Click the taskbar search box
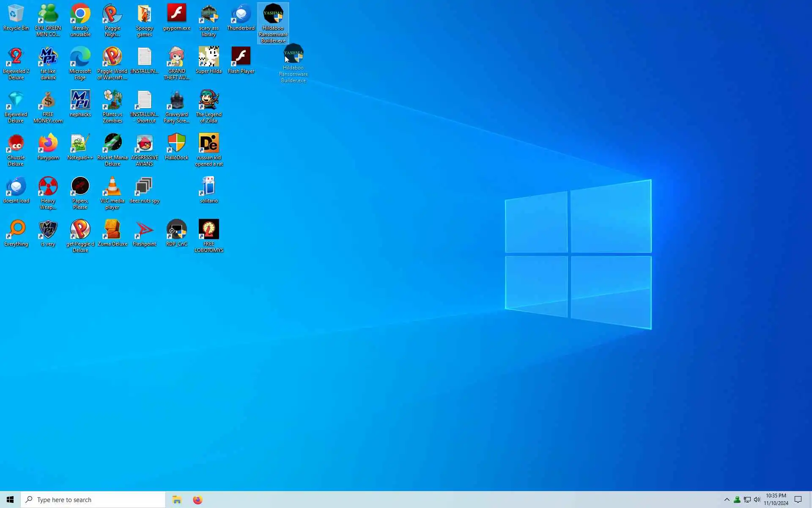The width and height of the screenshot is (812, 508). tap(93, 500)
